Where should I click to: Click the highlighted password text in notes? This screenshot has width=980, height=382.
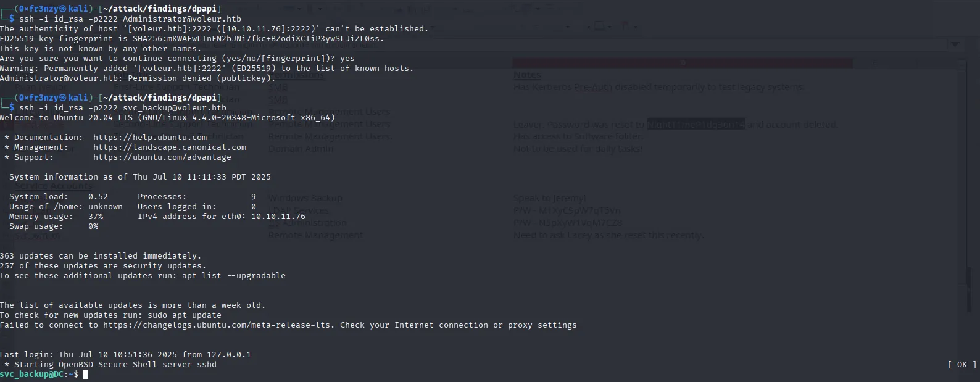(x=696, y=124)
